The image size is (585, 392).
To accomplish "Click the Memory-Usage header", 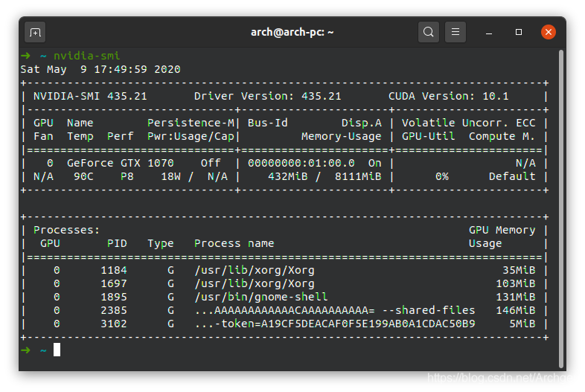I will pos(342,137).
